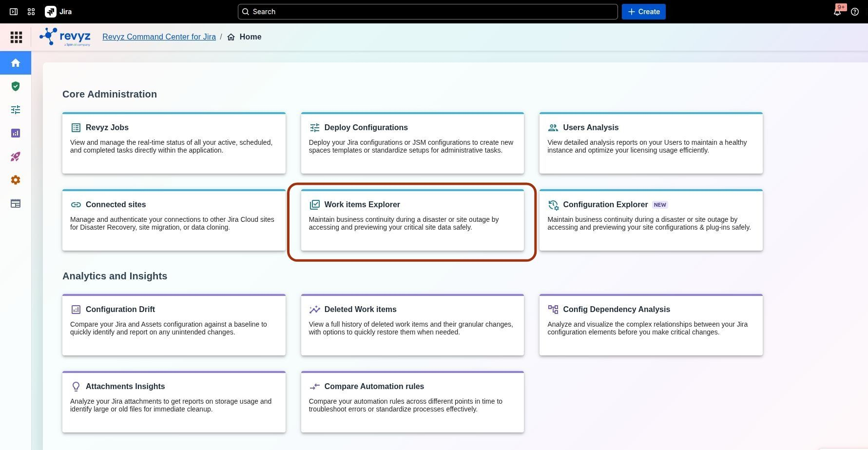This screenshot has height=450, width=868.
Task: Click the Users Analysis people icon
Action: (553, 128)
